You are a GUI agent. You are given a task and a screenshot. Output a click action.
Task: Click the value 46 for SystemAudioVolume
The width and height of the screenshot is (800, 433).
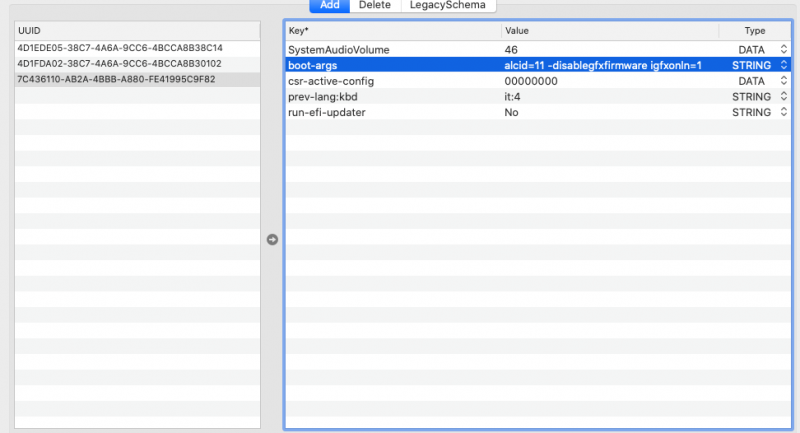click(x=511, y=50)
